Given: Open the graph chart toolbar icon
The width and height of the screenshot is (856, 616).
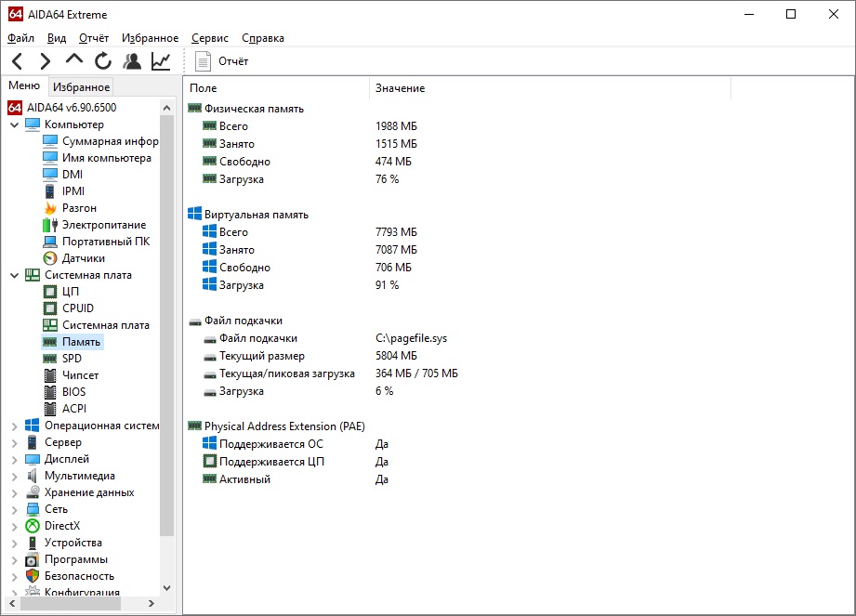Looking at the screenshot, I should 161,61.
